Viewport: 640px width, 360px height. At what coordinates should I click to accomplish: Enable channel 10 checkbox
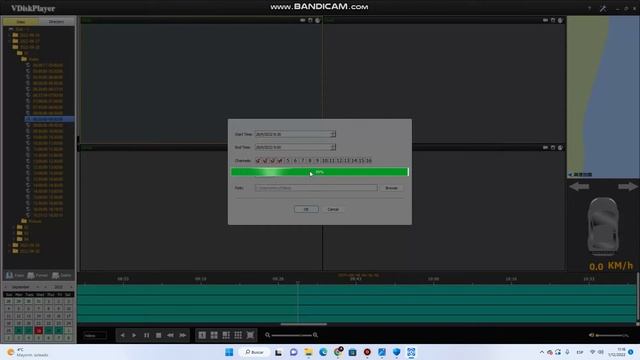324,160
